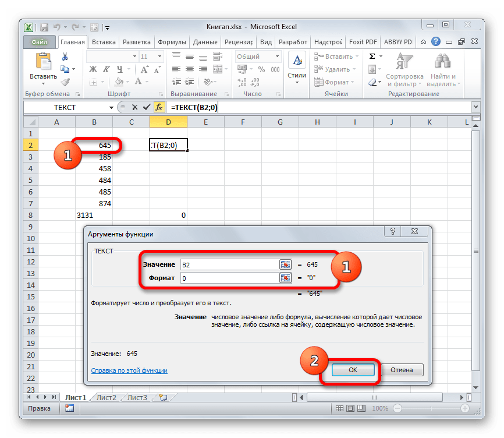The image size is (504, 438).
Task: Open Справка по этой функции link
Action: click(129, 370)
